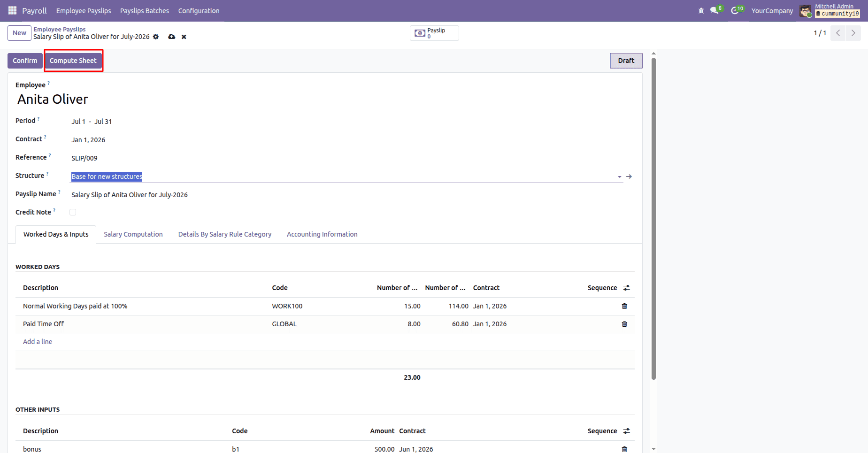
Task: Open the gear actions menu beside payslip title
Action: (156, 37)
